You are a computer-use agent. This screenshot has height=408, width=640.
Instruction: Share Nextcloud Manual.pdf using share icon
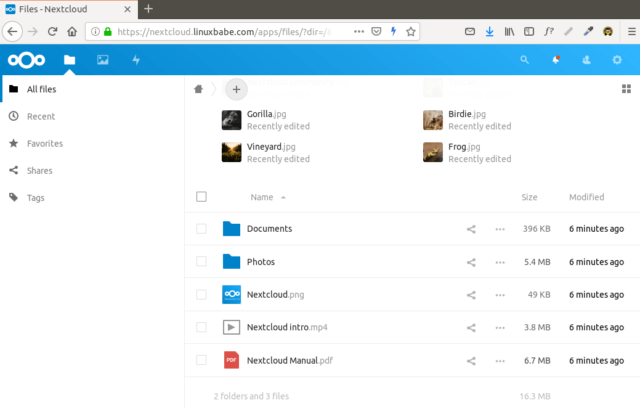tap(471, 360)
